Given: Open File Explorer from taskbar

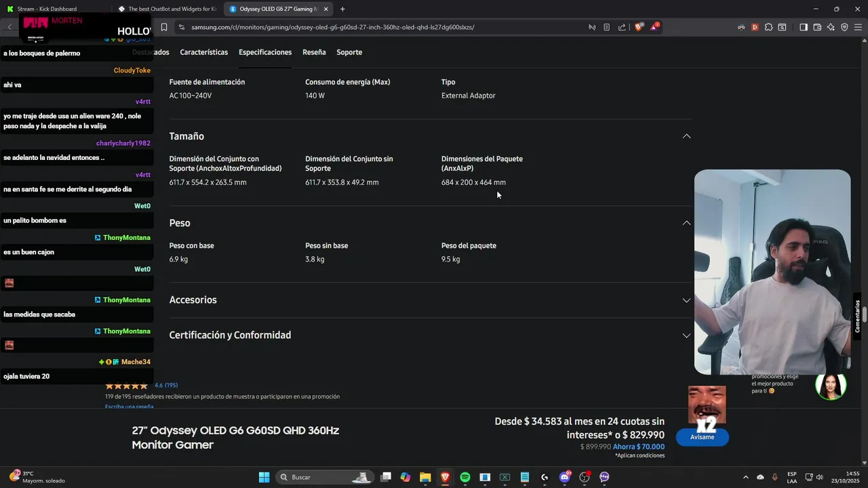Looking at the screenshot, I should [425, 477].
